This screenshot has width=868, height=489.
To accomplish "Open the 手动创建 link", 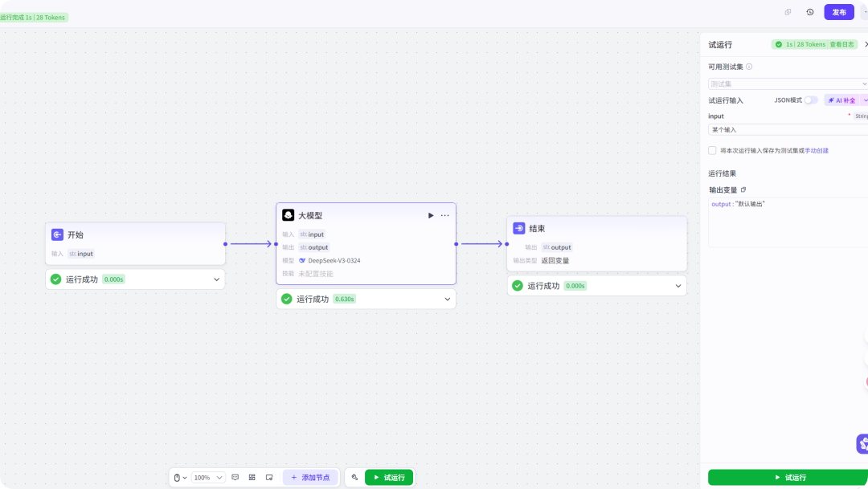I will pos(817,150).
